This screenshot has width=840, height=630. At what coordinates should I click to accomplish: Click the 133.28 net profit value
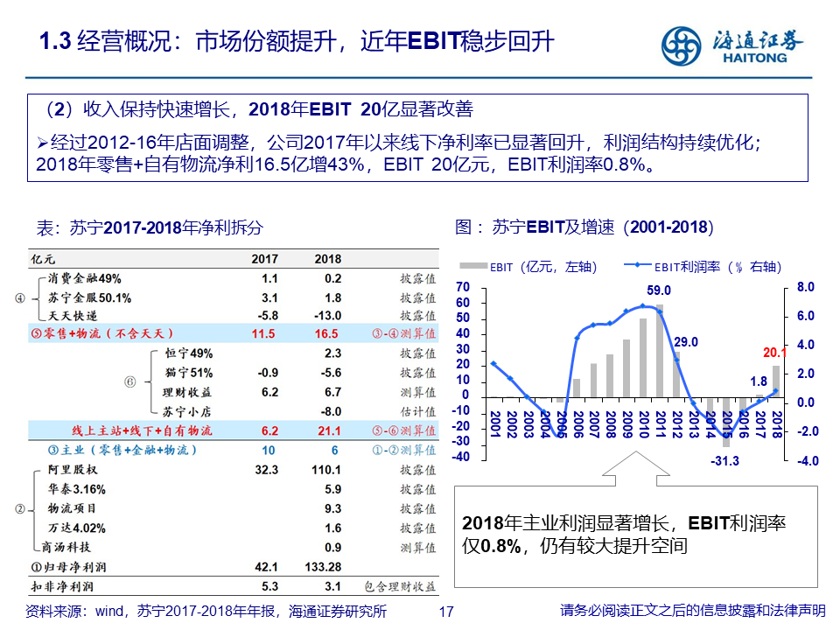(x=323, y=567)
